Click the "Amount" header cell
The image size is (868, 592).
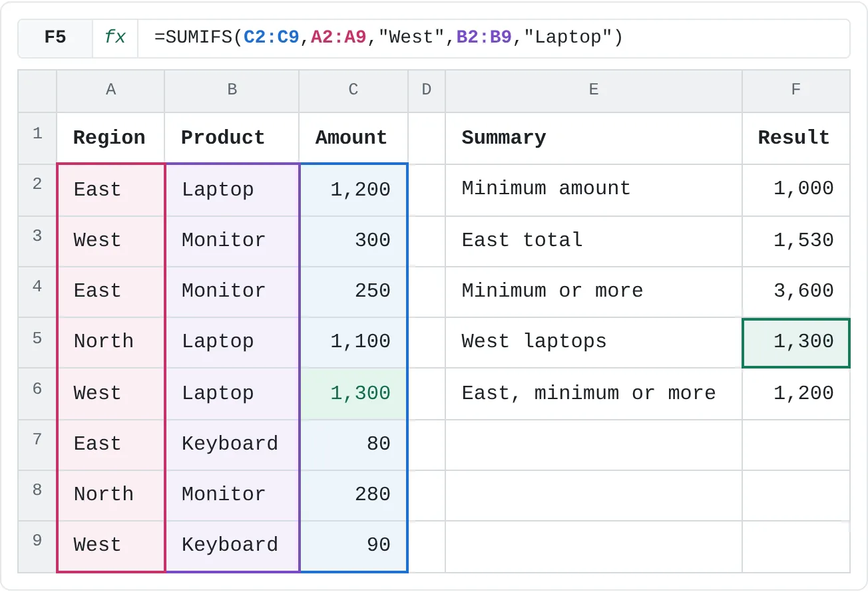pos(353,138)
